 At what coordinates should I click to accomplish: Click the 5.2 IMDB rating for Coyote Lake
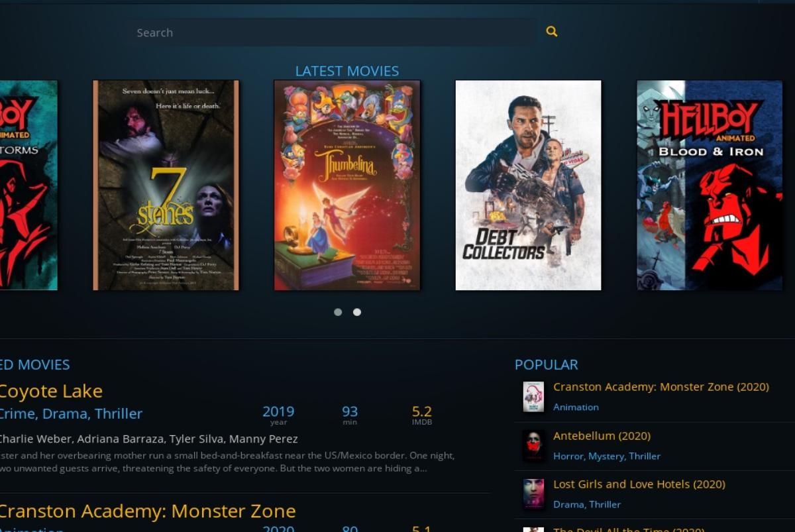422,411
